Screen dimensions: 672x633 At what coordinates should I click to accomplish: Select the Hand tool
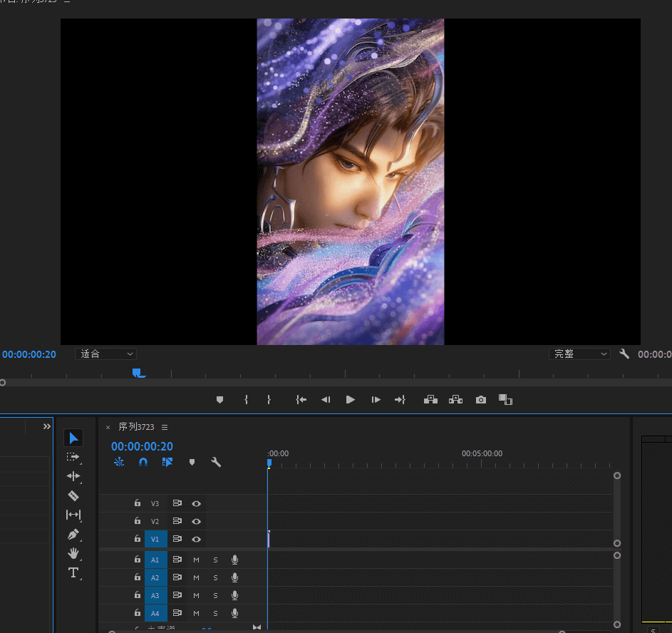coord(73,553)
